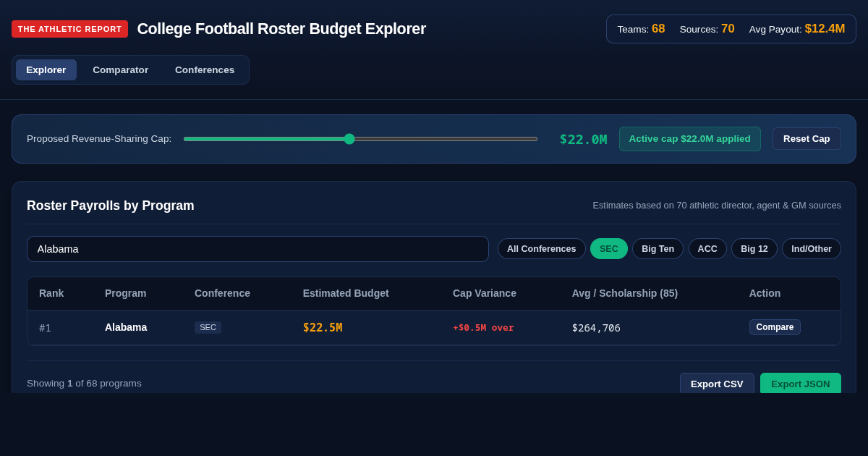This screenshot has width=868, height=456.
Task: Select the Big Ten filter chip
Action: (658, 249)
